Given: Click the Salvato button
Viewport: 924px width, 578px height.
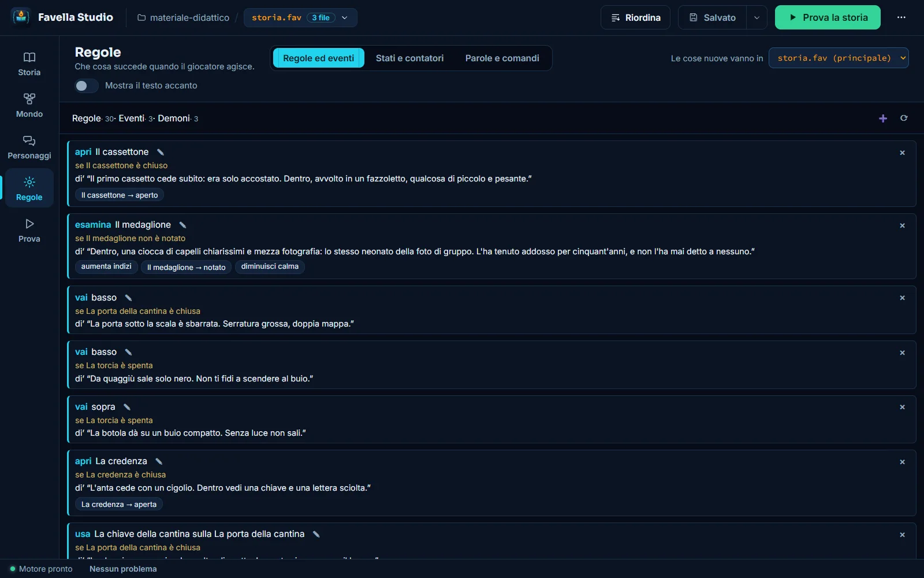Looking at the screenshot, I should pos(713,17).
